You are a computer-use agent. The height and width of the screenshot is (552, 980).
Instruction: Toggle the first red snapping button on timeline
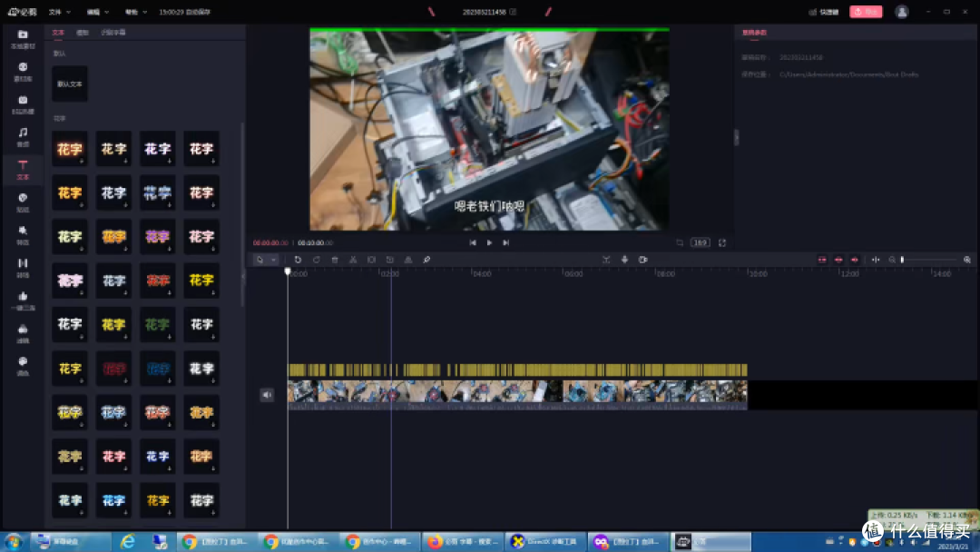(x=822, y=260)
